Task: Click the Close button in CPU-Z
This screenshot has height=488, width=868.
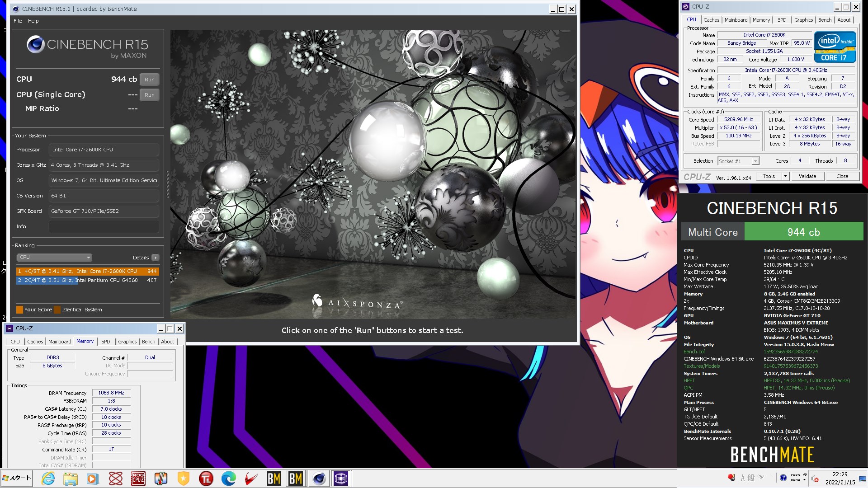Action: 842,176
